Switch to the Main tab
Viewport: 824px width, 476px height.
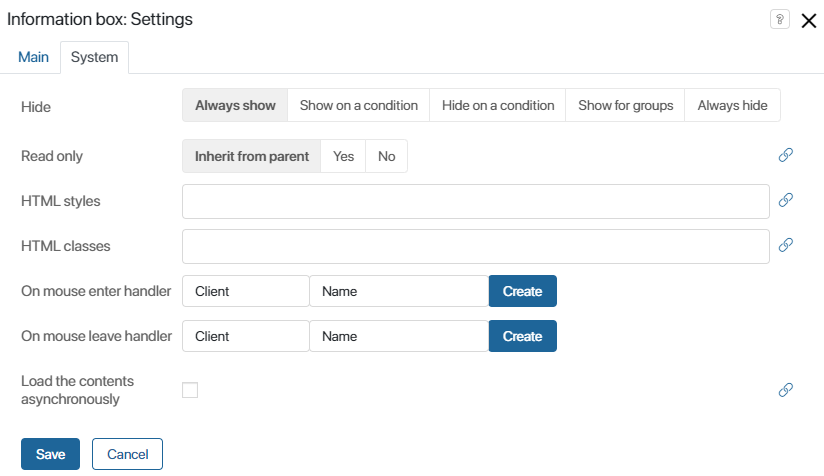point(33,57)
